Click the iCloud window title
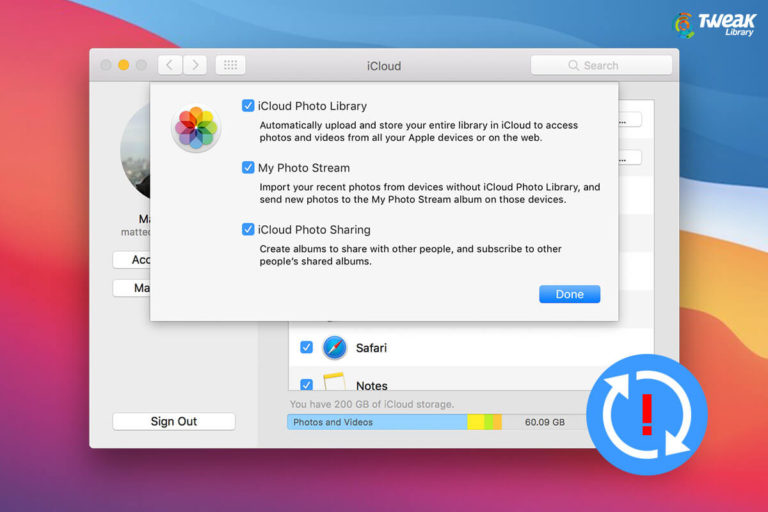The image size is (768, 512). [x=384, y=66]
